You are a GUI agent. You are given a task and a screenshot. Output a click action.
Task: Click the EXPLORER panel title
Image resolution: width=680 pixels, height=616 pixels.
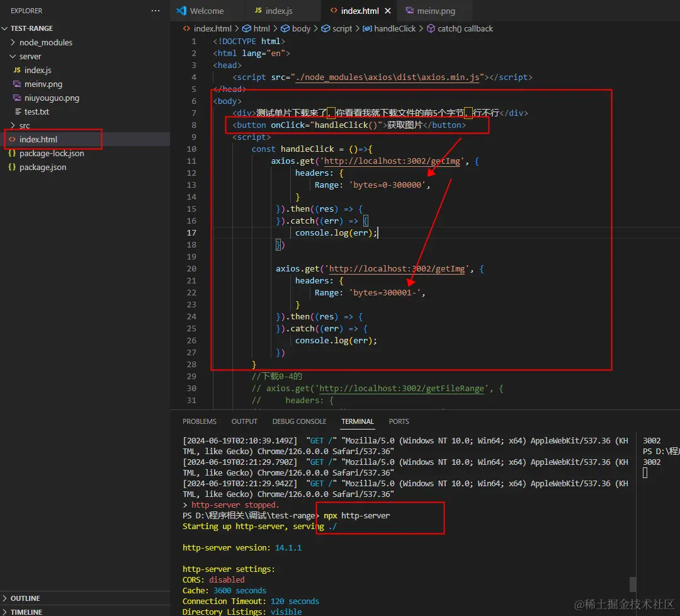tap(26, 11)
